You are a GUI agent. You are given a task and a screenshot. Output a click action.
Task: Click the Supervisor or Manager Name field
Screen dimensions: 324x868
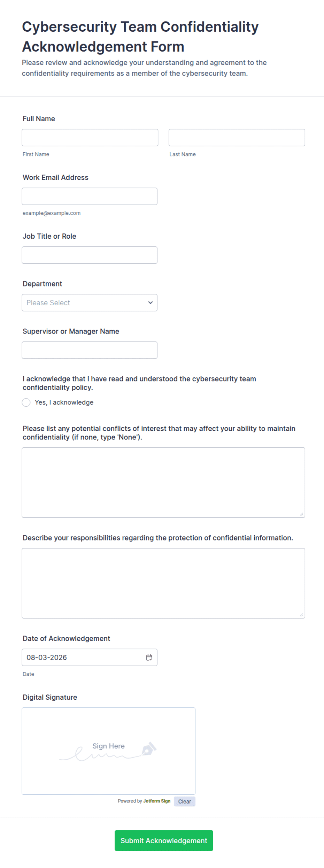(x=90, y=350)
